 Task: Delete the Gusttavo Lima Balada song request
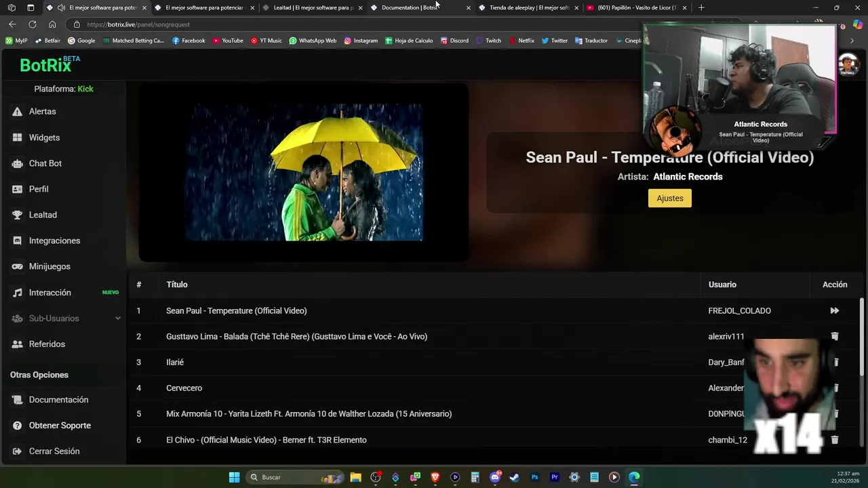[x=835, y=336]
